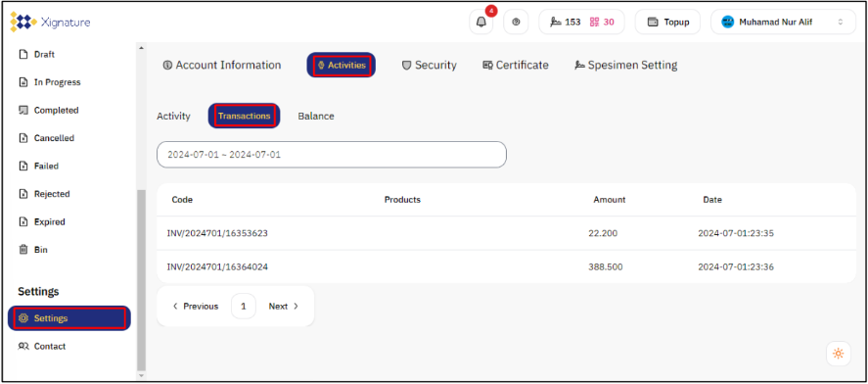Click the Code column header
This screenshot has height=384, width=868.
[182, 200]
